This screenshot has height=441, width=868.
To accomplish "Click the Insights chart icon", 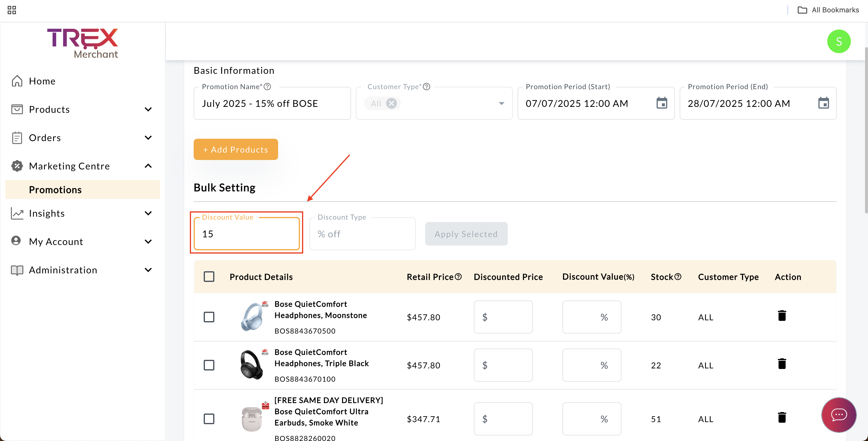I will pos(17,213).
